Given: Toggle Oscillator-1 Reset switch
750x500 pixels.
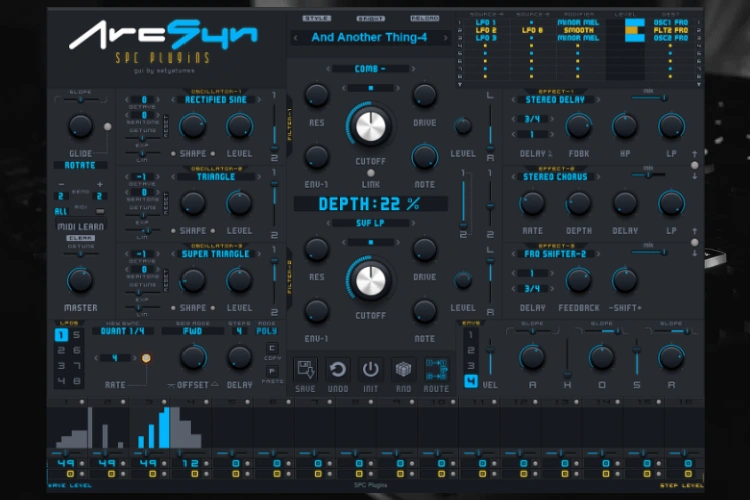Looking at the screenshot, I should coord(165,126).
